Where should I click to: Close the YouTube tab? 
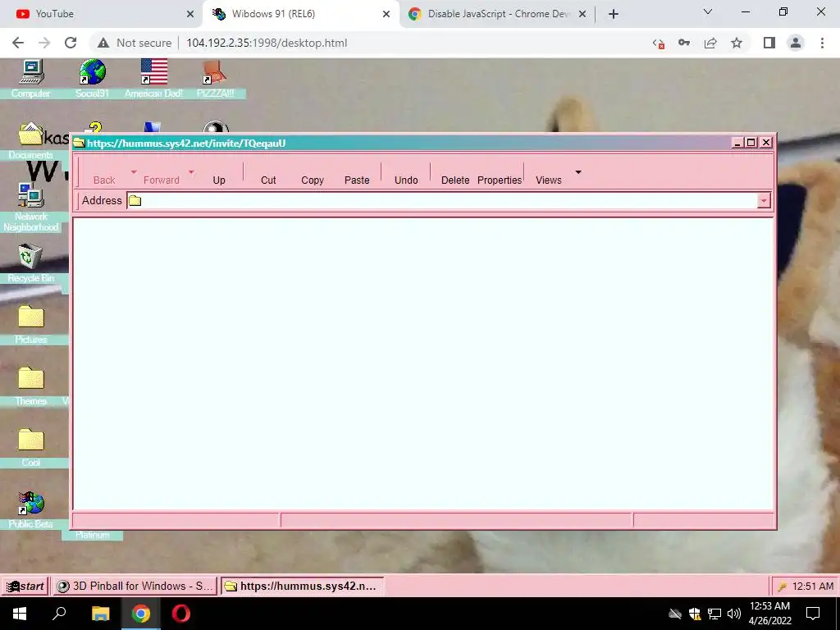[x=190, y=14]
